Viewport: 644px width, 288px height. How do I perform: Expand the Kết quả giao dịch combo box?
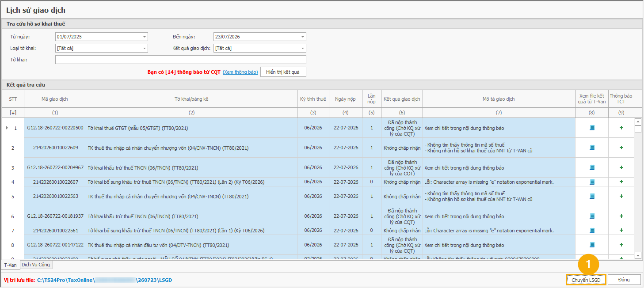click(303, 48)
